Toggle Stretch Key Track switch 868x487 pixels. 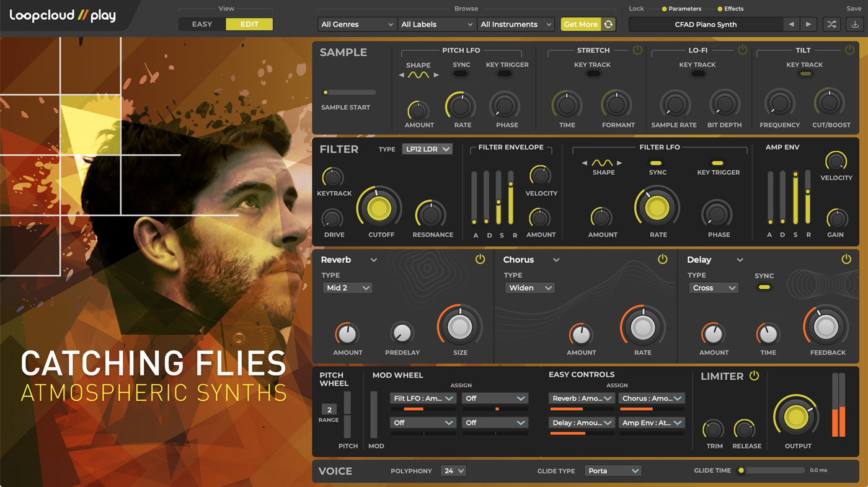(x=593, y=74)
